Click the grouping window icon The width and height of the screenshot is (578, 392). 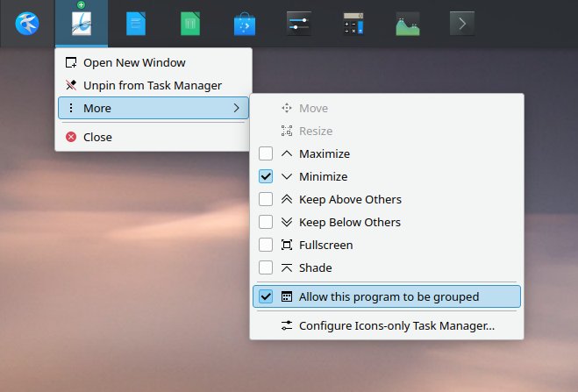pos(287,296)
